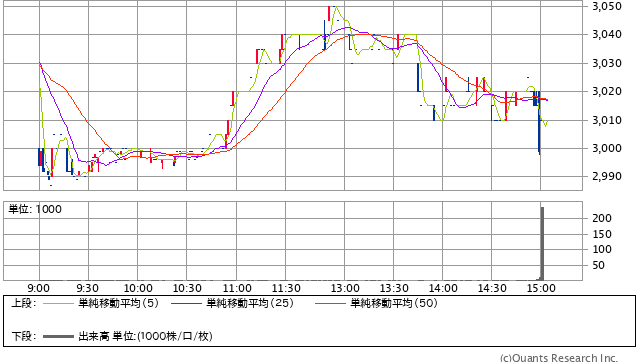Screen dimensions: 638x362
Task: Select the 単純移動平均(25) legend label
Action: tap(250, 303)
